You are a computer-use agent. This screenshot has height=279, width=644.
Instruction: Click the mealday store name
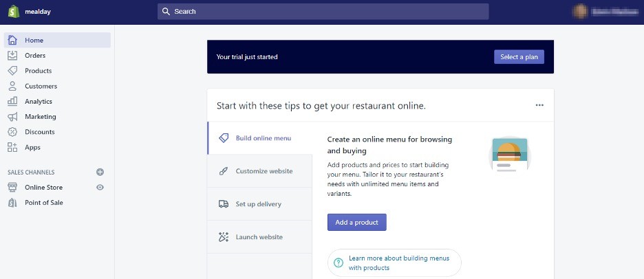tap(38, 12)
